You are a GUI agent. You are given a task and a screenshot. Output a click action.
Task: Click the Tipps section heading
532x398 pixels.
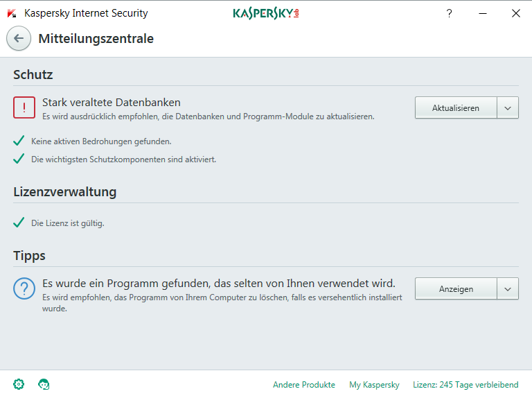(x=29, y=256)
